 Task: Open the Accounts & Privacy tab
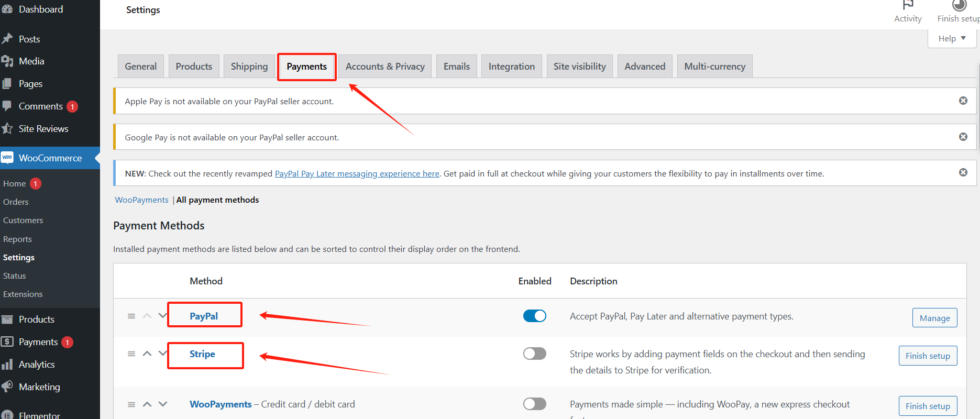coord(384,67)
